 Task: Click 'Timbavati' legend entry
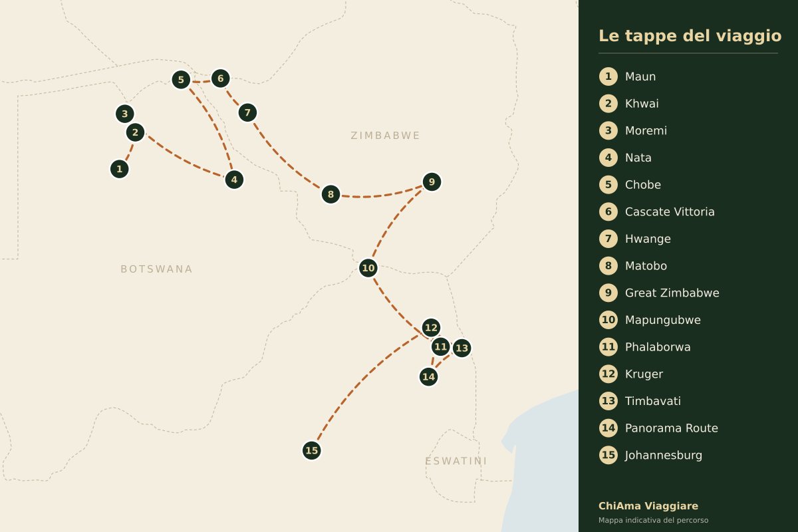click(x=653, y=401)
